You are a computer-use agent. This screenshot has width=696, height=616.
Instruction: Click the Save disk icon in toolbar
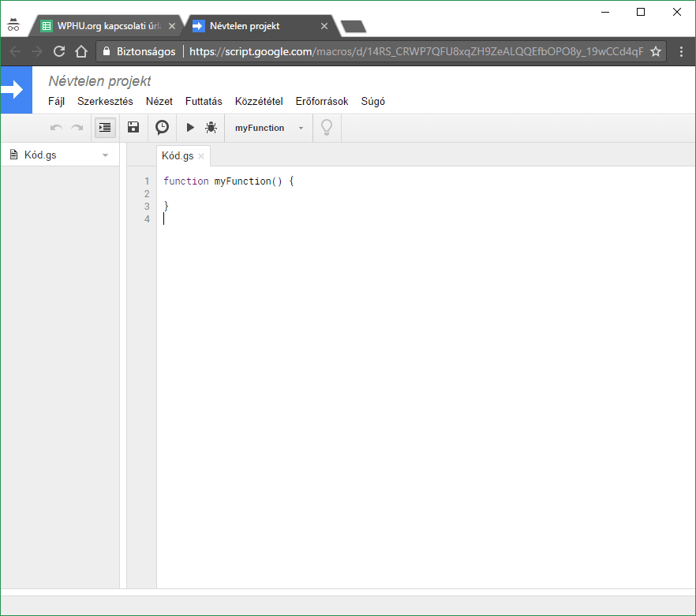pos(133,128)
